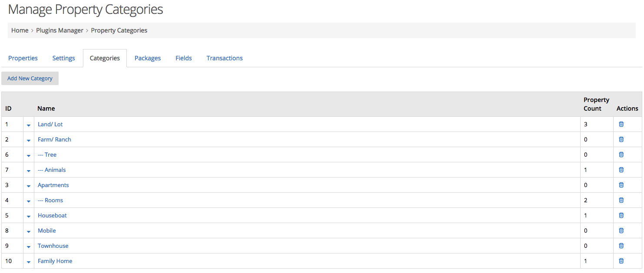This screenshot has width=644, height=273.
Task: Open the Fields tab
Action: point(184,58)
